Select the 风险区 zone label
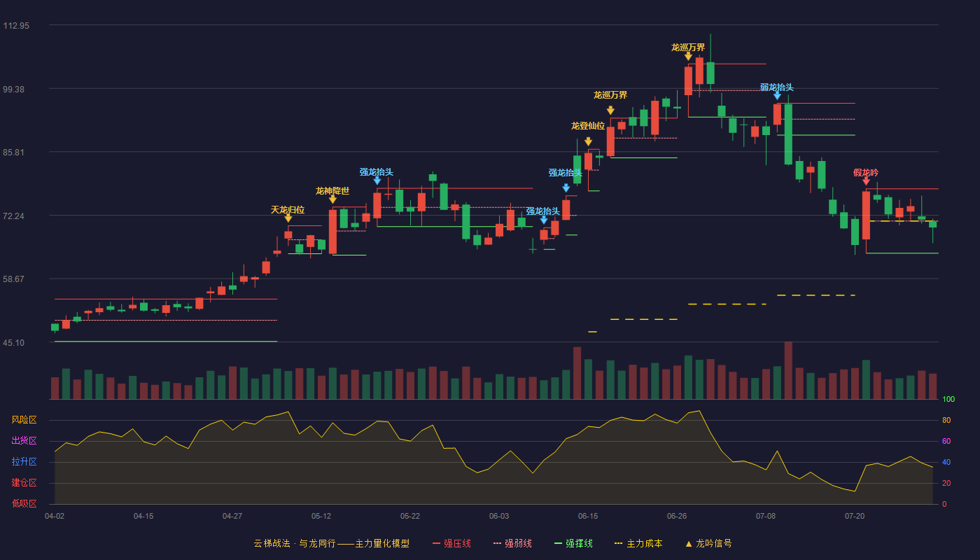The width and height of the screenshot is (980, 560). (24, 420)
